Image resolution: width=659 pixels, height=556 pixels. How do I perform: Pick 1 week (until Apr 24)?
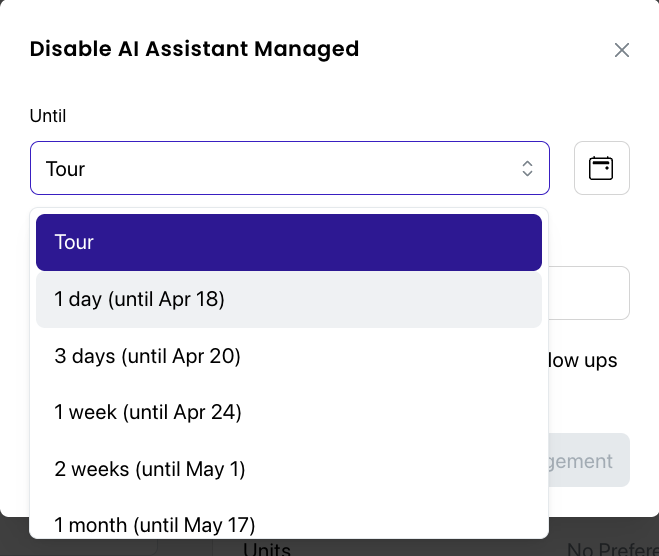tap(289, 412)
